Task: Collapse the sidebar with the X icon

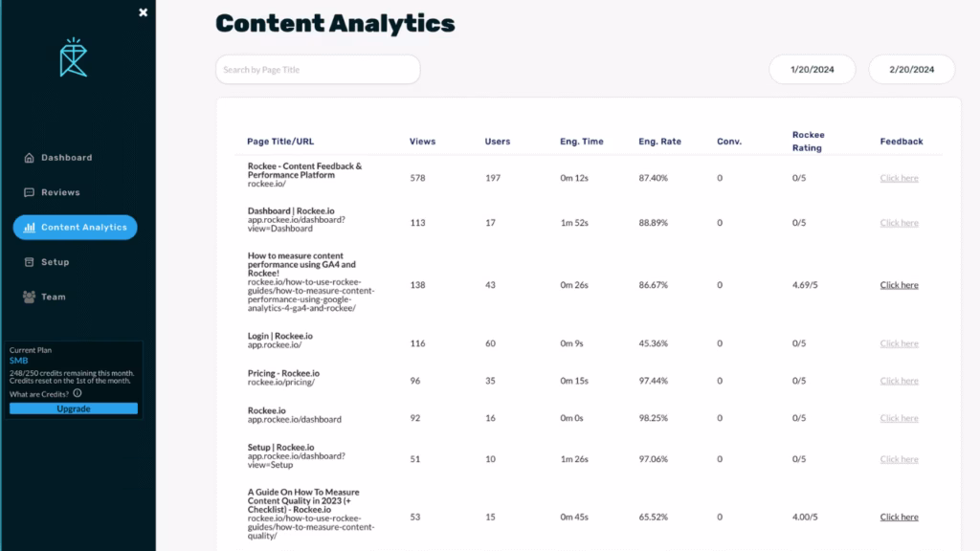Action: pos(143,12)
